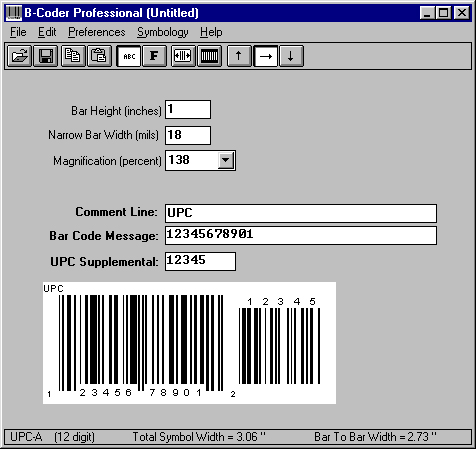Open the Symbology menu
The image size is (476, 449).
163,32
